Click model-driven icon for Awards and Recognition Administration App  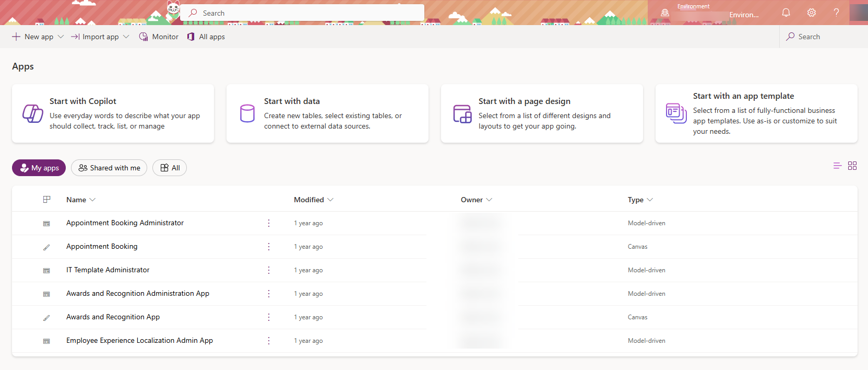[x=46, y=294]
